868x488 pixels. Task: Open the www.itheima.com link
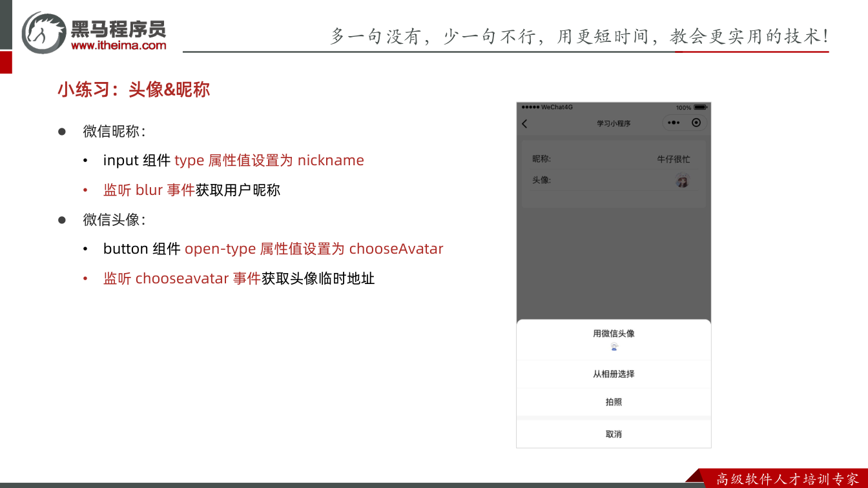(118, 45)
